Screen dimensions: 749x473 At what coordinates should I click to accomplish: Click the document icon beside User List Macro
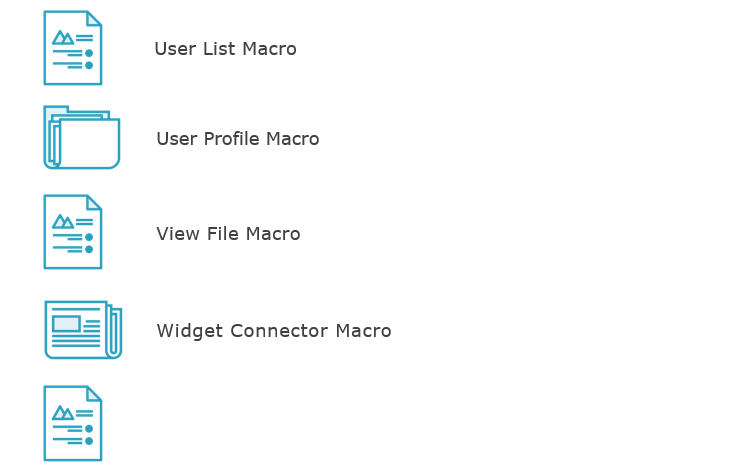[x=73, y=48]
